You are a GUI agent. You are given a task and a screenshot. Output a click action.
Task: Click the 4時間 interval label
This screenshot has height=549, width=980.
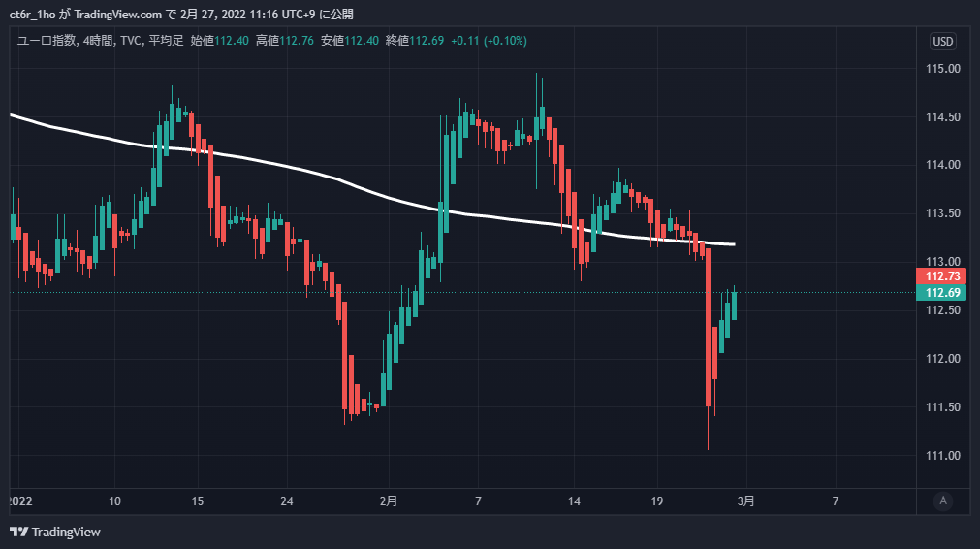click(98, 41)
